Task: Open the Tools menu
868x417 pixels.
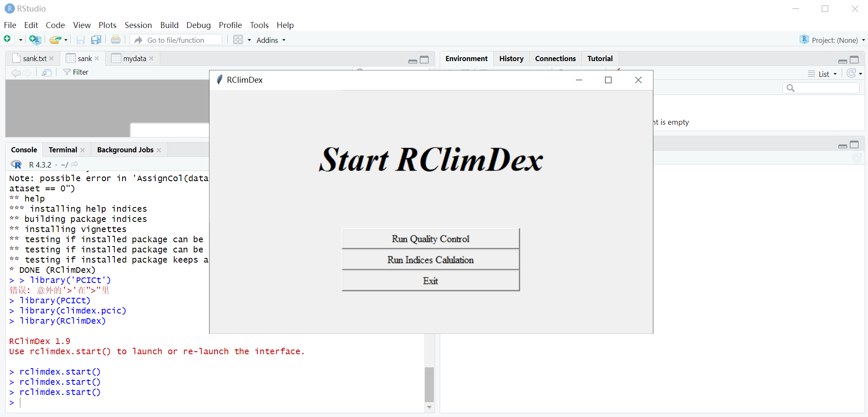Action: [x=259, y=25]
